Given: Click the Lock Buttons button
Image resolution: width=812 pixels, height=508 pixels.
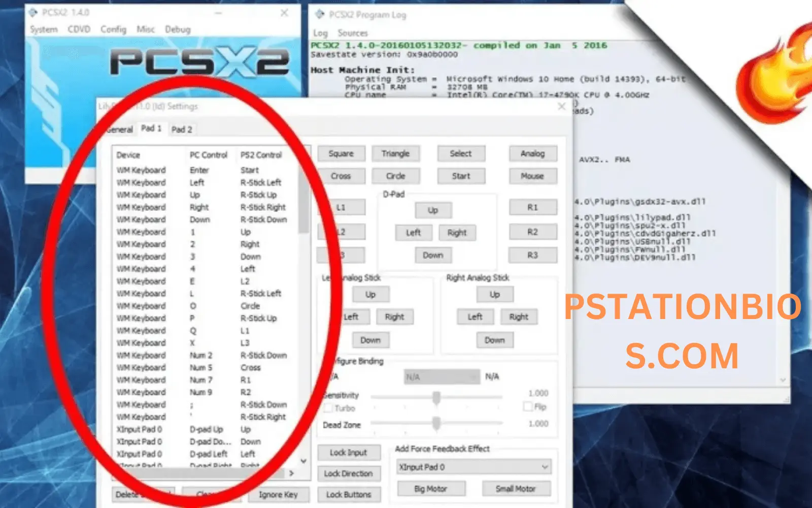Looking at the screenshot, I should click(349, 494).
